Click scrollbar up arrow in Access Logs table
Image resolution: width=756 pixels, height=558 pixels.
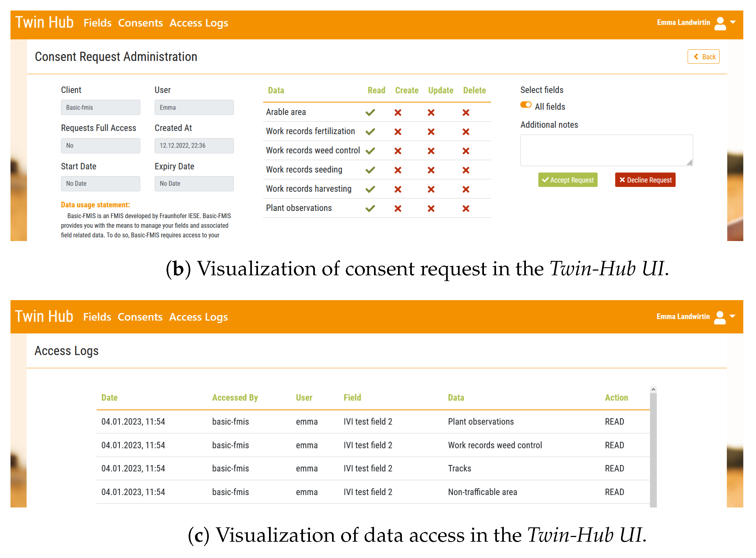point(653,390)
